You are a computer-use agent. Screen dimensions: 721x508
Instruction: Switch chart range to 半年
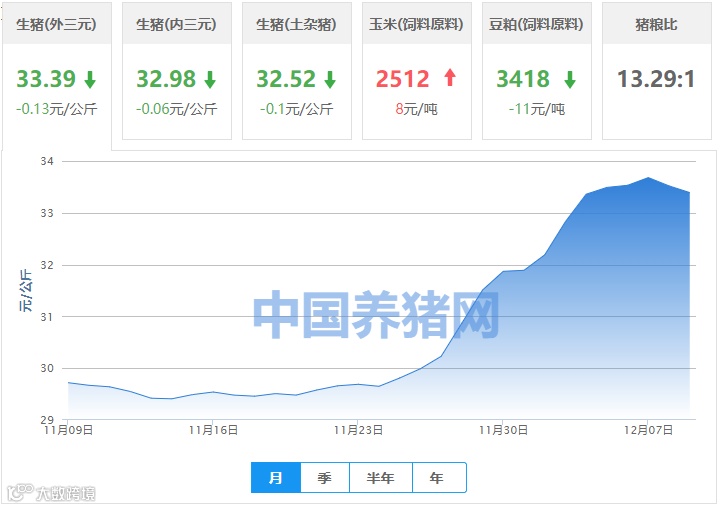click(x=381, y=478)
